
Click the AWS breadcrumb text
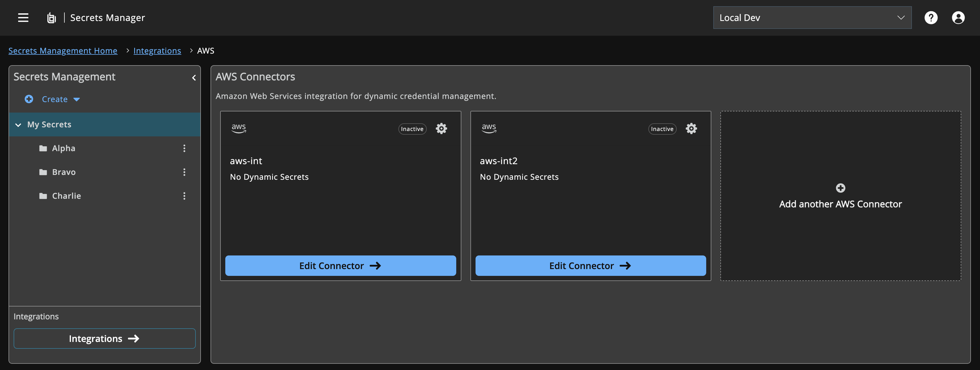pyautogui.click(x=206, y=50)
